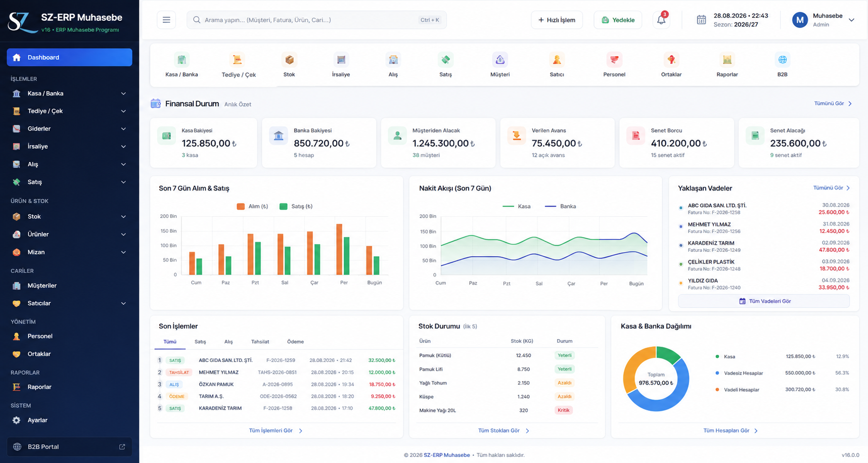Click the calendar icon beside the date
868x463 pixels.
pos(701,20)
